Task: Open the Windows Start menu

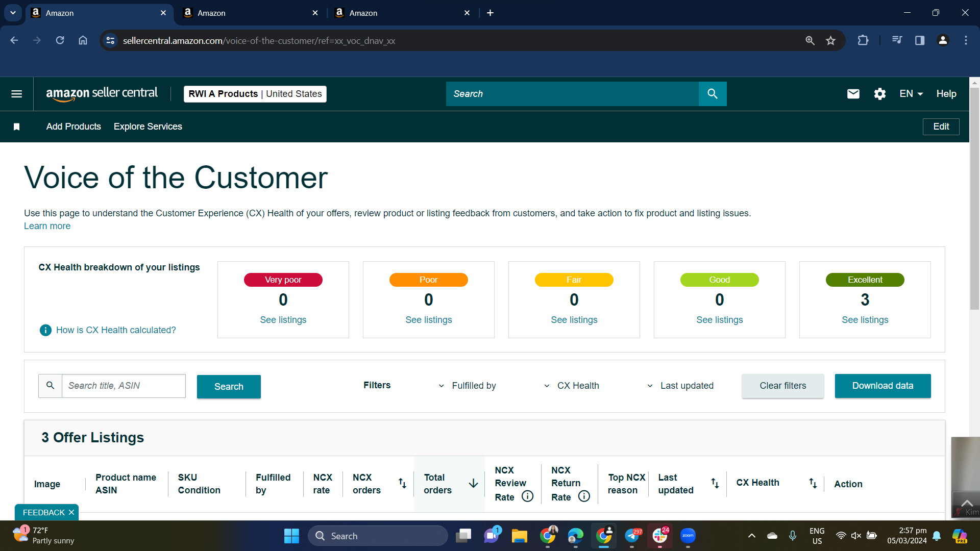Action: (x=291, y=536)
